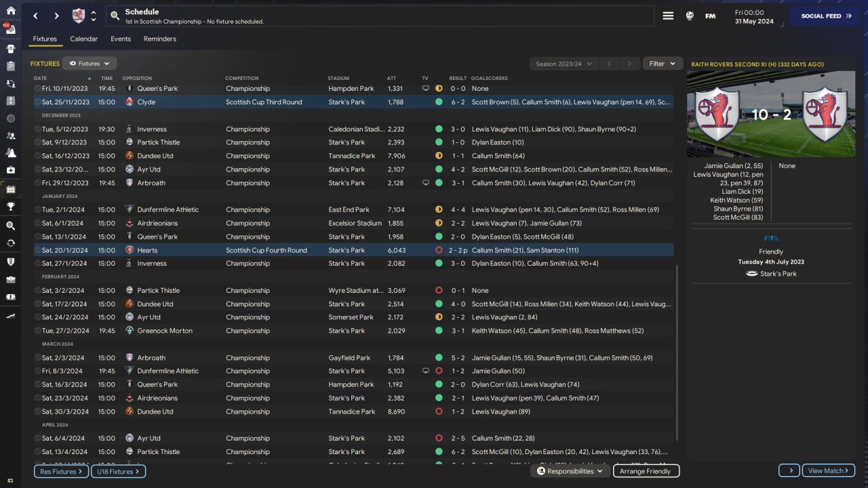This screenshot has height=488, width=868.
Task: Switch to the Calendar tab
Action: (x=83, y=39)
